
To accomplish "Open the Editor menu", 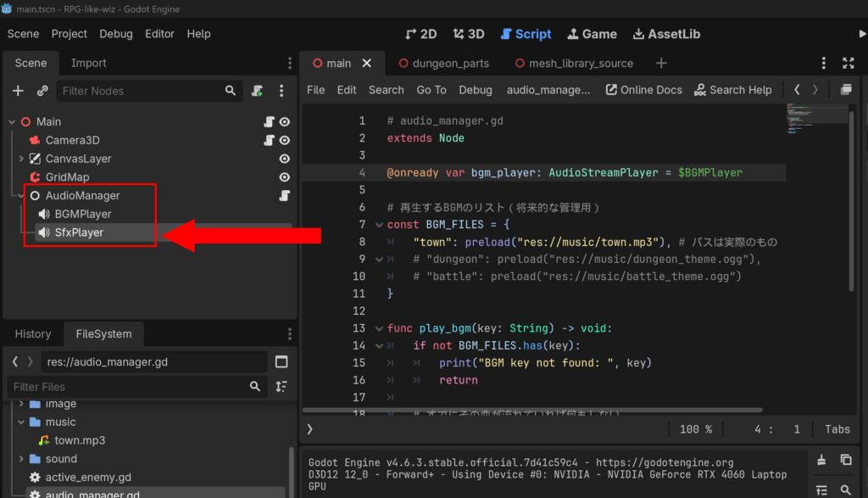I will (x=159, y=34).
